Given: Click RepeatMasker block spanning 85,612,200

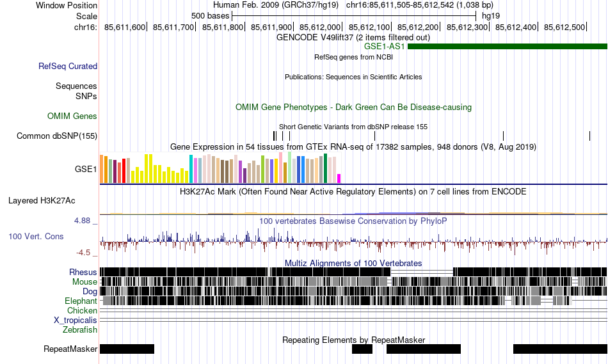Looking at the screenshot, I should coord(424,349).
